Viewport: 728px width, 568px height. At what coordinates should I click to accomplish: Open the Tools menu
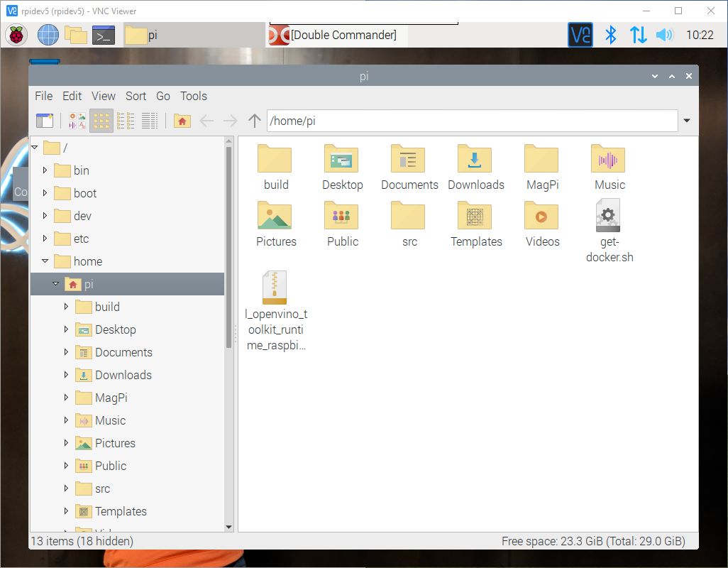[x=193, y=96]
